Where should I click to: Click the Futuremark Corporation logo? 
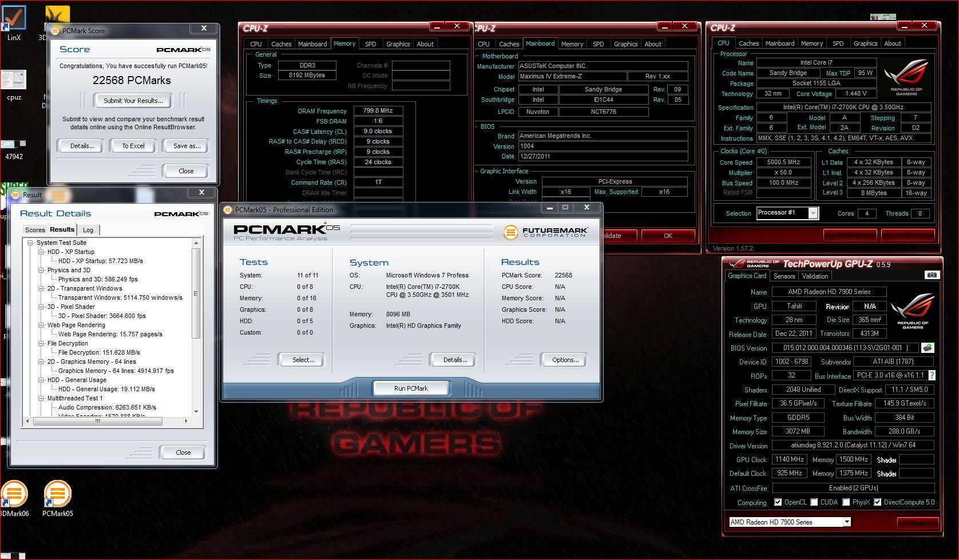[x=545, y=232]
